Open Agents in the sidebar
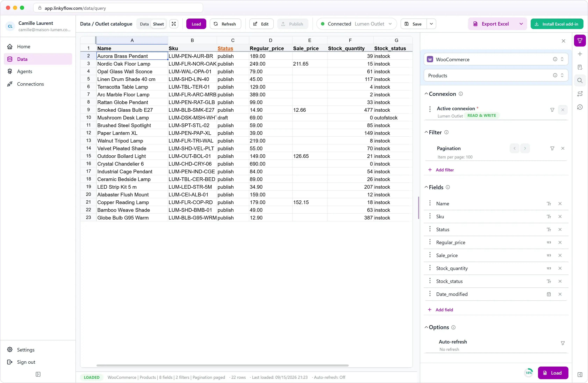This screenshot has width=588, height=383. 38,72
